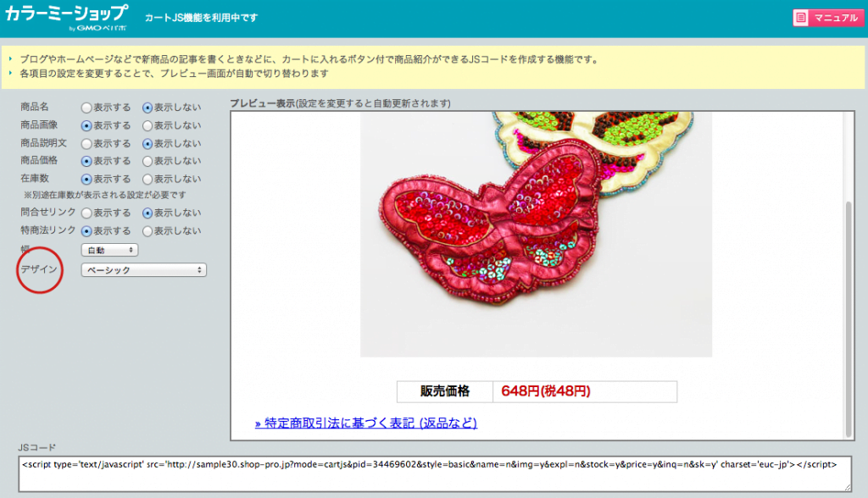868x498 pixels.
Task: Open the 自動 width dropdown
Action: (x=108, y=250)
